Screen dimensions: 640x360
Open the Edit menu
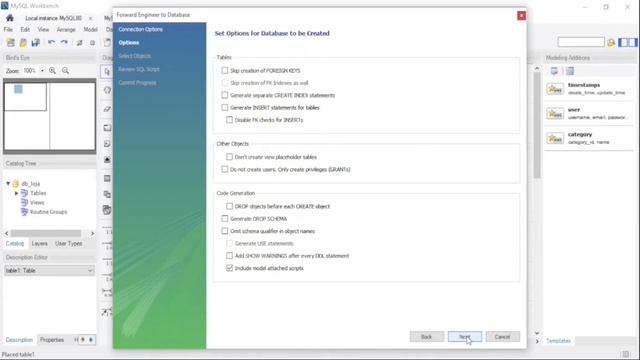coord(25,30)
